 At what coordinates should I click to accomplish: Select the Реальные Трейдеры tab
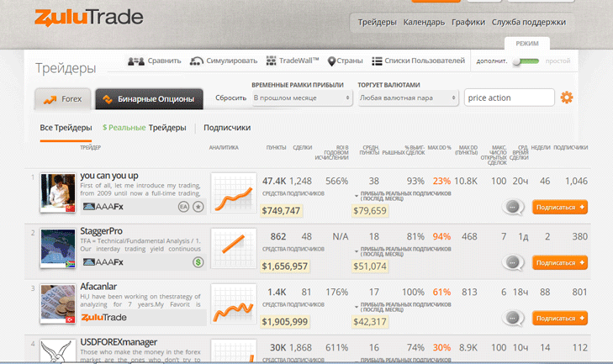click(144, 128)
